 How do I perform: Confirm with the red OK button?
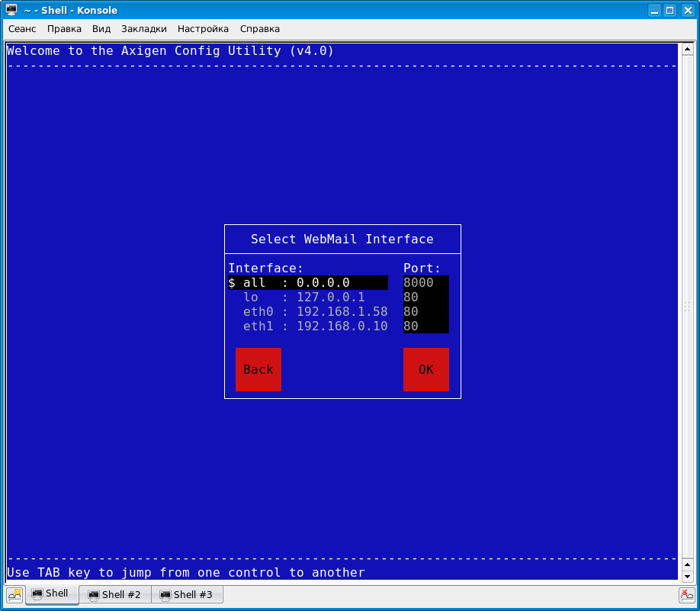click(426, 369)
